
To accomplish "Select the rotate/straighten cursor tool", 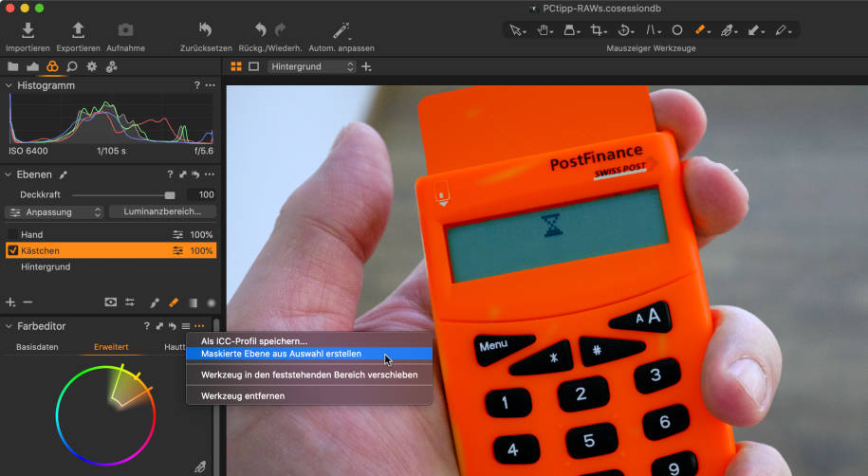I will tap(625, 30).
